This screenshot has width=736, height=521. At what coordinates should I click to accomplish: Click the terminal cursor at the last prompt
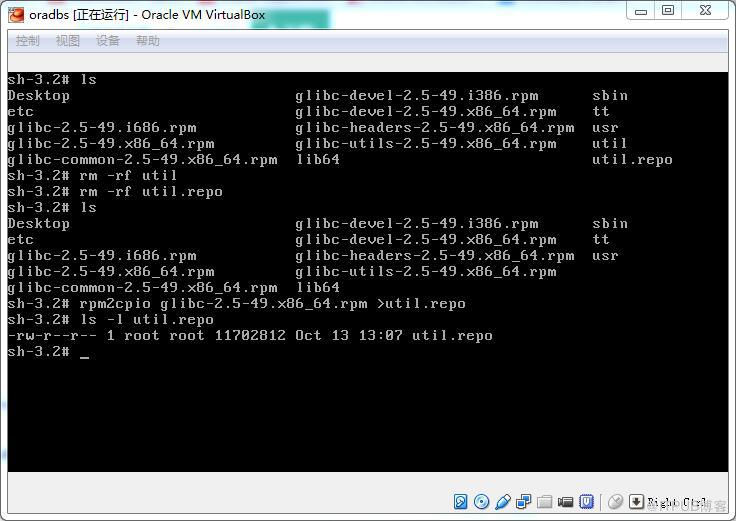pyautogui.click(x=84, y=356)
